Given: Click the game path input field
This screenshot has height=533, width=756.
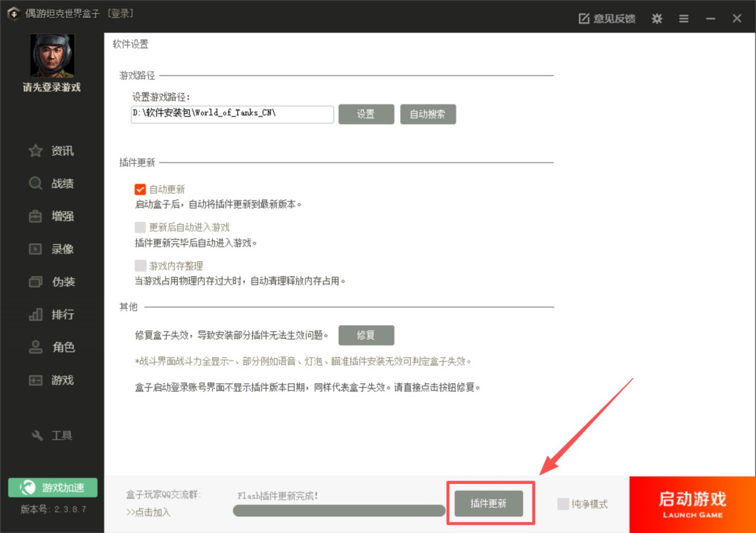Looking at the screenshot, I should click(231, 114).
